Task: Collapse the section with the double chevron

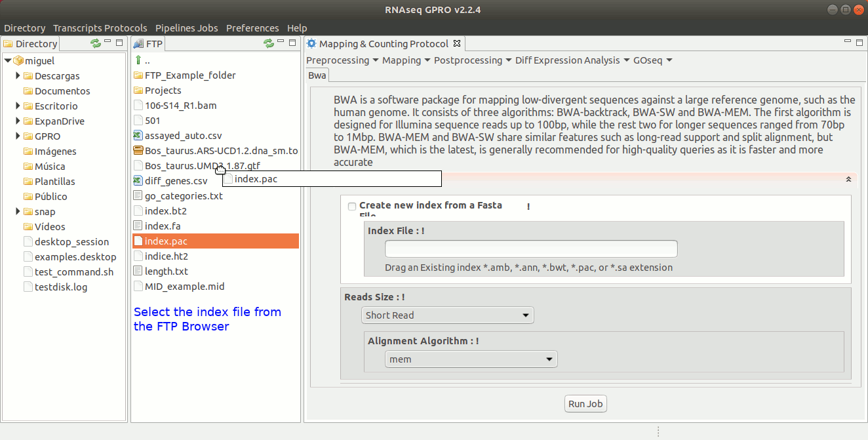Action: (848, 179)
